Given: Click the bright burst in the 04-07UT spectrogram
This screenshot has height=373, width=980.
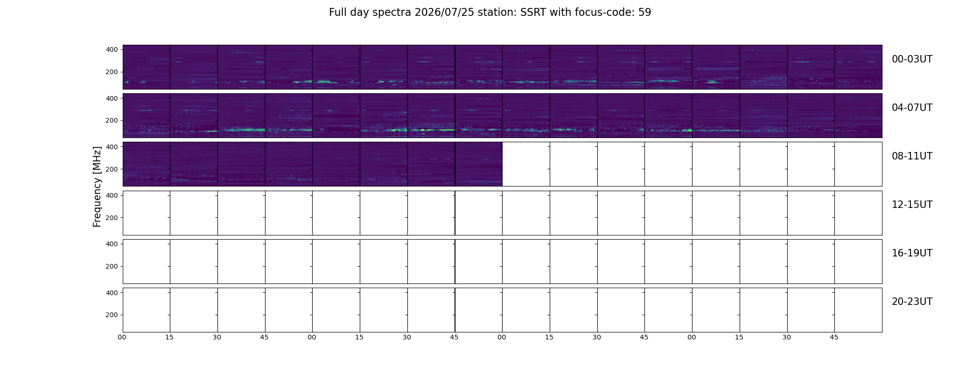Looking at the screenshot, I should 422,130.
